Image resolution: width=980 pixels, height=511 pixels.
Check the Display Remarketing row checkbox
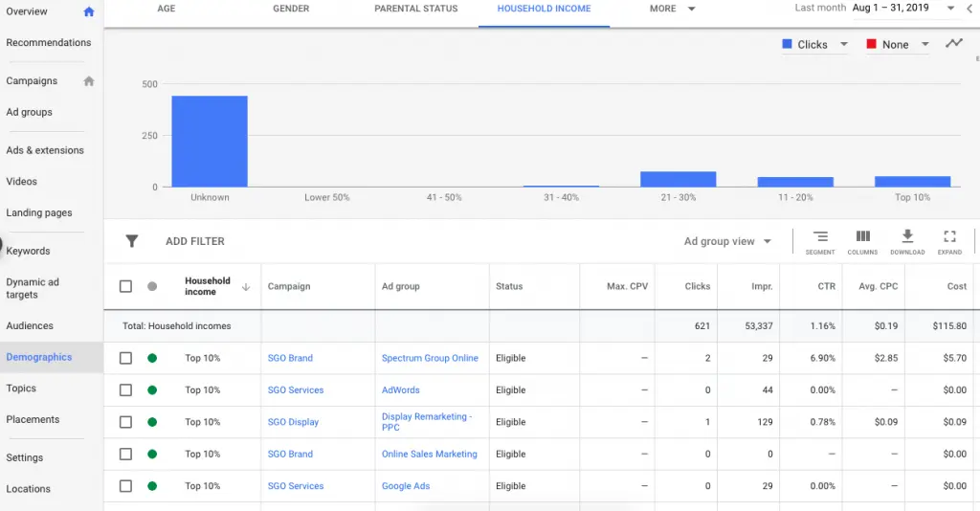pyautogui.click(x=125, y=422)
